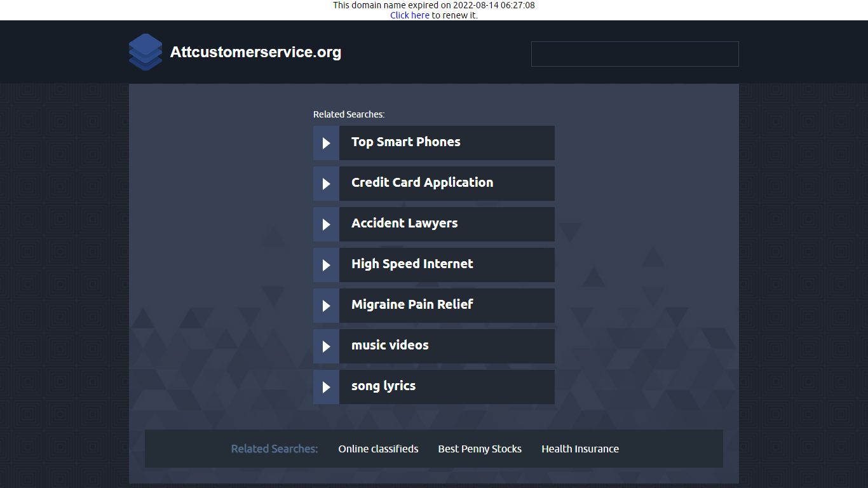Click arrow icon beside Migraine Pain Relief
This screenshot has height=488, width=868.
[326, 306]
